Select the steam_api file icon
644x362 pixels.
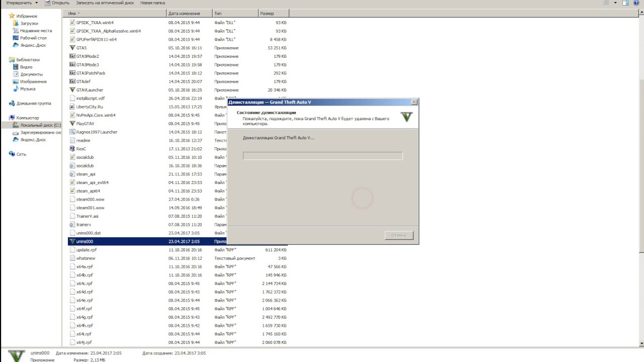[x=72, y=174]
